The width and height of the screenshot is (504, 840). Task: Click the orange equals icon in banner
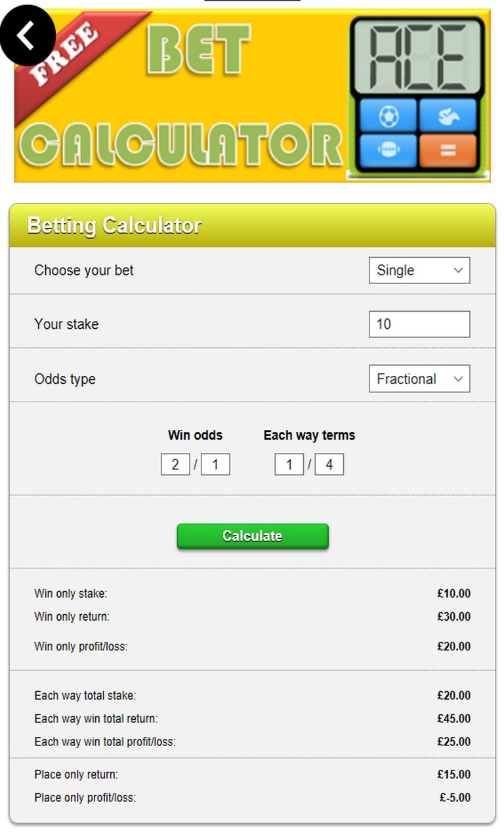(x=448, y=150)
